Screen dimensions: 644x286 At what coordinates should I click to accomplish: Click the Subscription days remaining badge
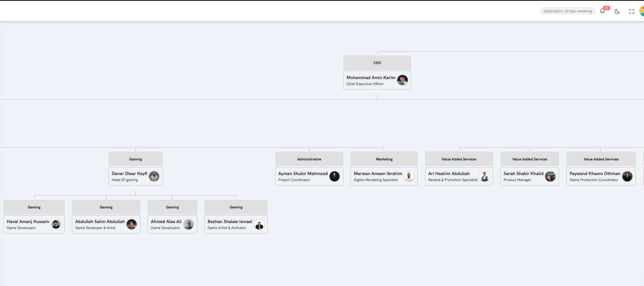(x=568, y=11)
